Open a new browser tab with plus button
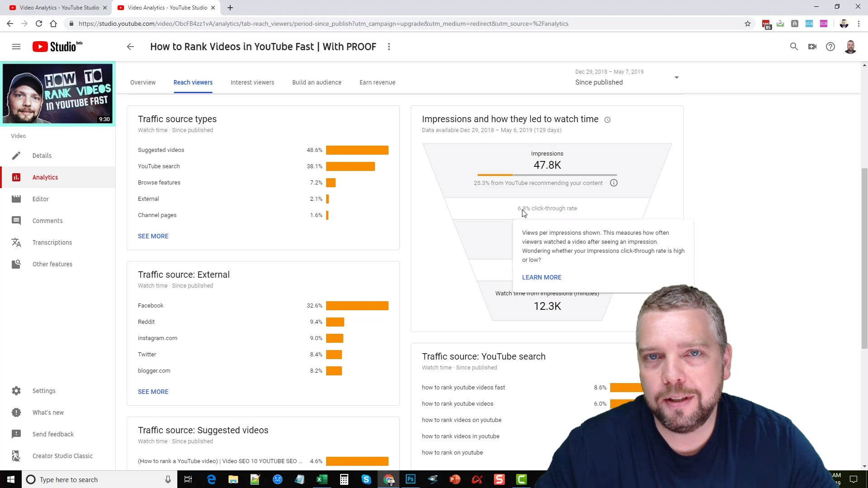This screenshot has height=488, width=868. pos(230,8)
